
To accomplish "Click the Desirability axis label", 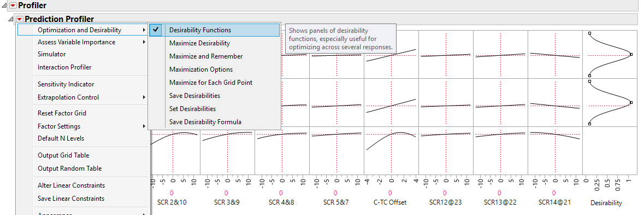I will tap(606, 202).
